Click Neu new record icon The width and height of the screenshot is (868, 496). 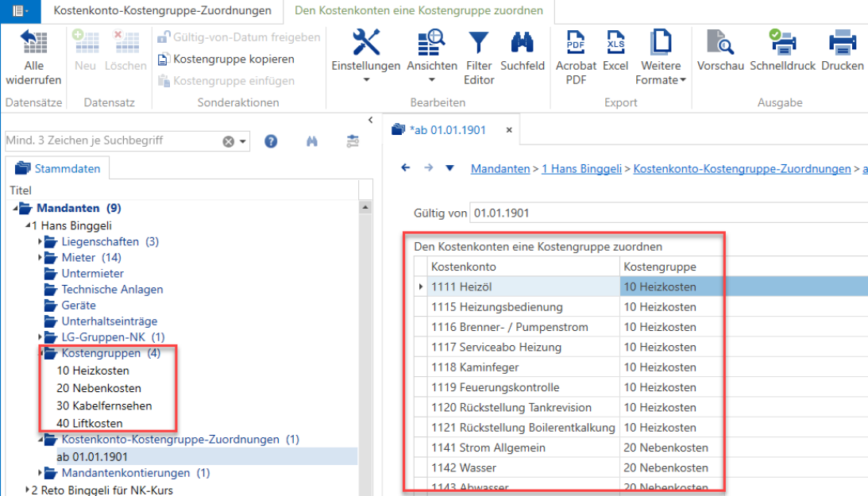coord(85,43)
